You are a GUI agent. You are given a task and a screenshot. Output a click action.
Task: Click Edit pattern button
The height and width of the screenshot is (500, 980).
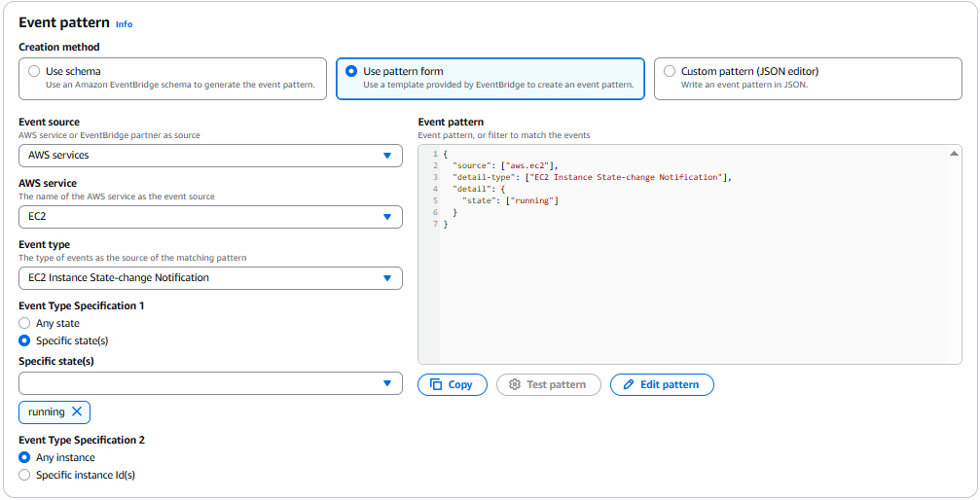(662, 384)
